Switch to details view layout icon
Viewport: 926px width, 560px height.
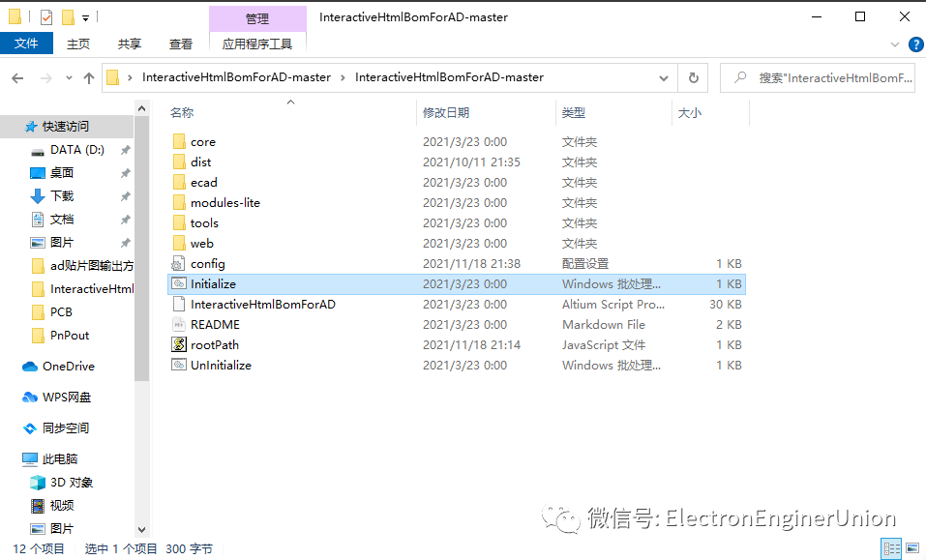click(891, 548)
